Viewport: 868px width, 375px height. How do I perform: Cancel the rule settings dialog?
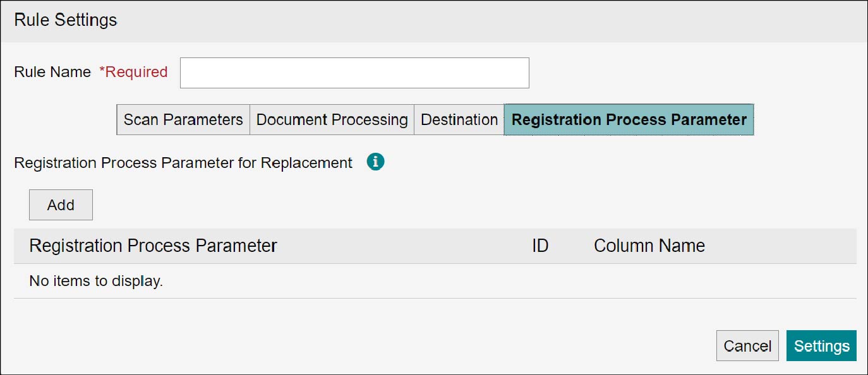click(747, 346)
